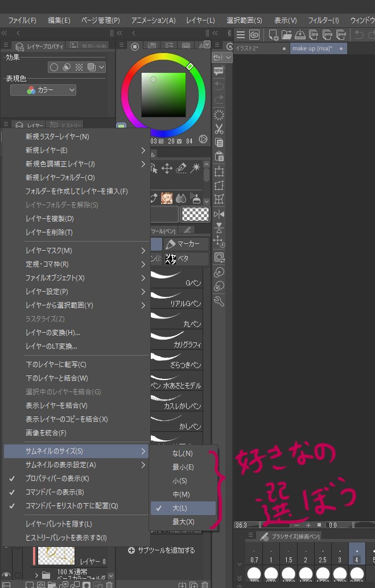Select the ベタ sub tool group

point(186,259)
